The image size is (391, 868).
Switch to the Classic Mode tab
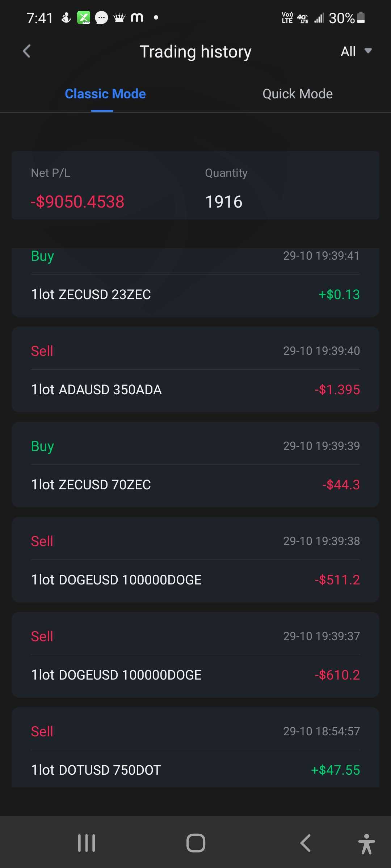[105, 94]
